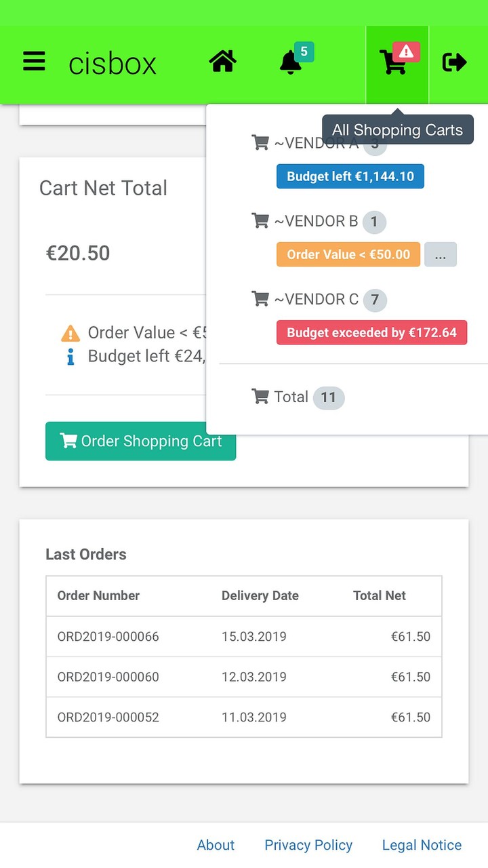Go to the home dashboard via house icon
This screenshot has height=868, width=488.
coord(222,61)
